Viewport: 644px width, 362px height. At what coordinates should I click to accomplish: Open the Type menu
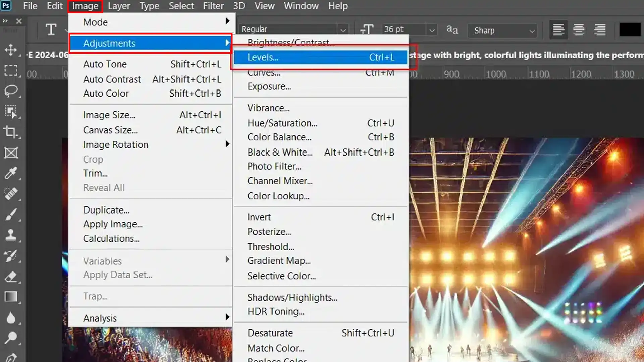(x=149, y=6)
